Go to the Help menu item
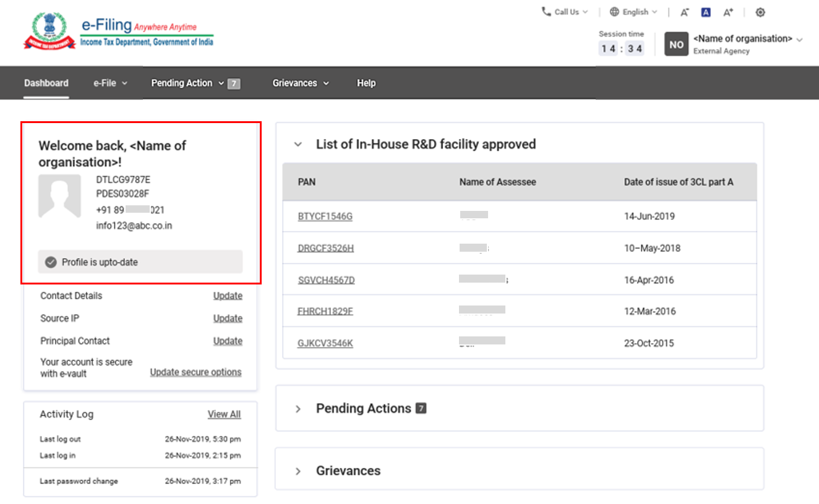This screenshot has width=819, height=504. pos(366,83)
